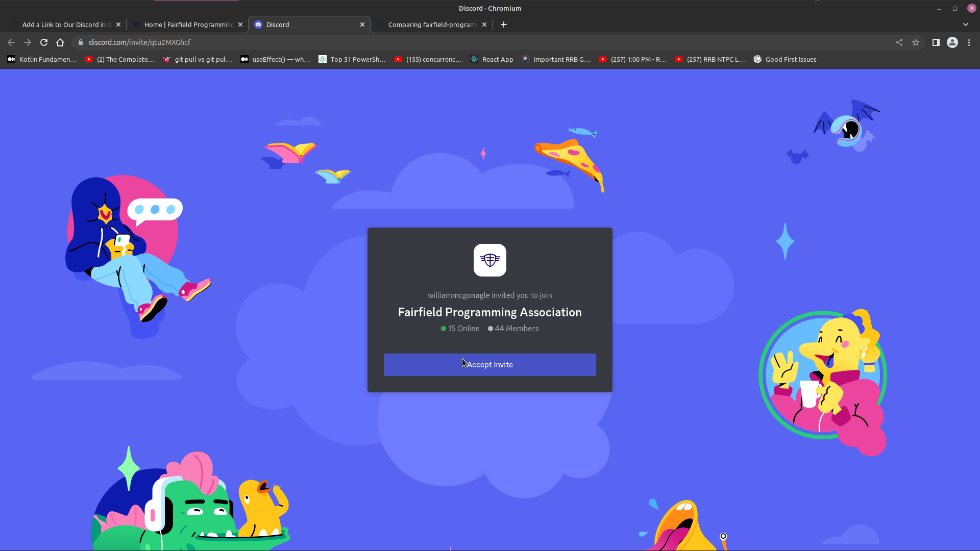980x551 pixels.
Task: Open '(2) The Complete...' YouTube bookmark
Action: coord(120,59)
